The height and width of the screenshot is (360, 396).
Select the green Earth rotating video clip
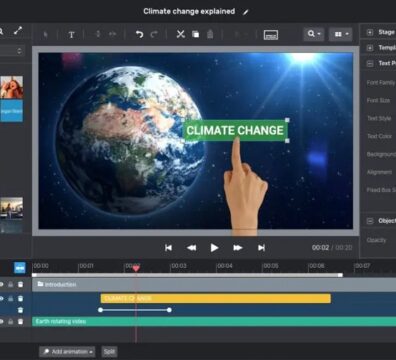click(214, 321)
